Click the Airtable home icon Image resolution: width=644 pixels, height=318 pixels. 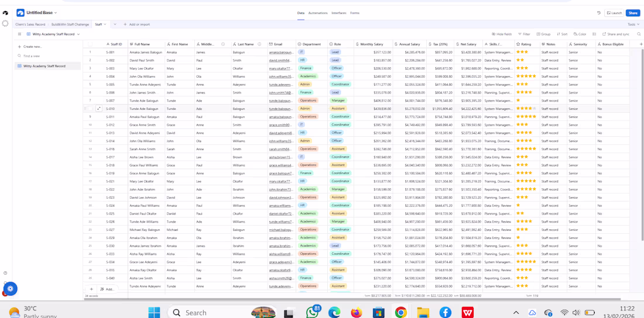(x=5, y=13)
